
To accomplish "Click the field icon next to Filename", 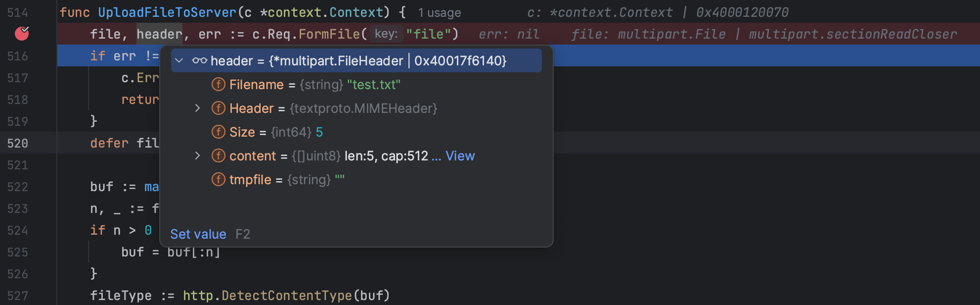I will click(x=218, y=84).
